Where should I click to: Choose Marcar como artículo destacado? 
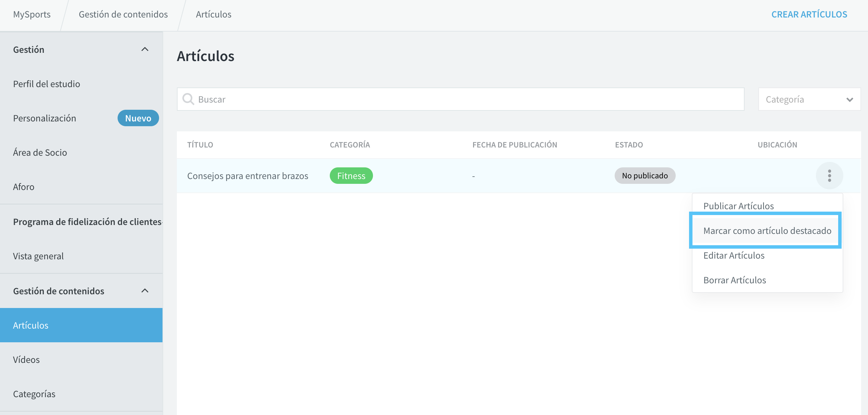767,230
